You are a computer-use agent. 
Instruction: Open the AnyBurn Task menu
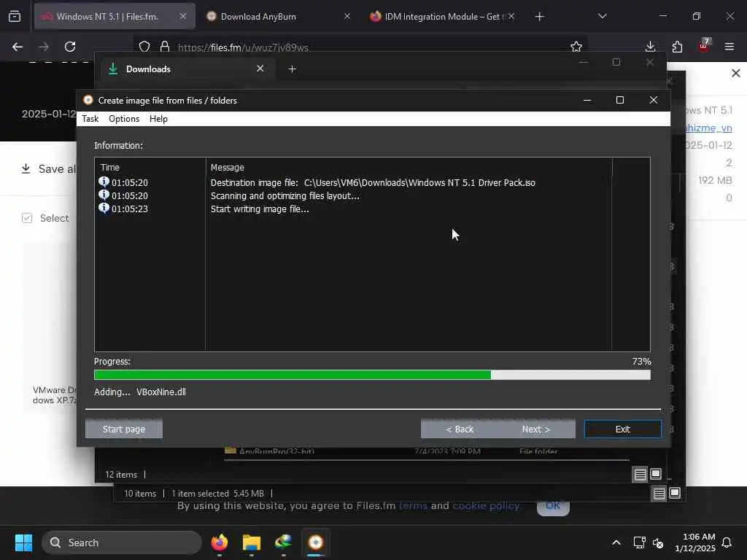tap(90, 119)
